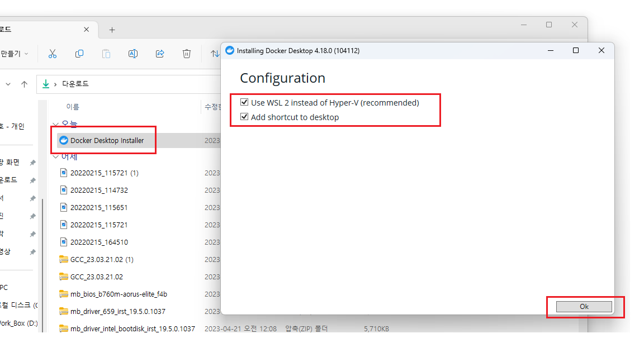This screenshot has width=644, height=362.
Task: Click the Copy icon in Explorer toolbar
Action: [x=79, y=54]
